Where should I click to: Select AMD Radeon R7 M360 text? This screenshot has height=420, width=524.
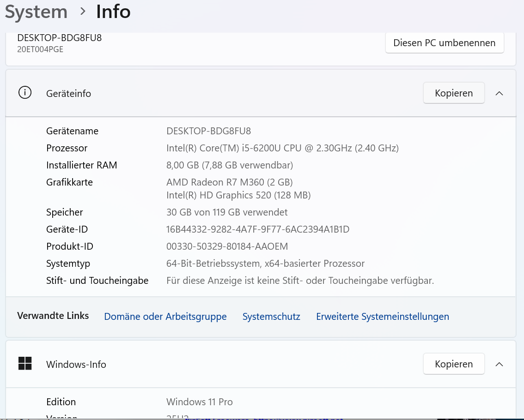(x=230, y=182)
